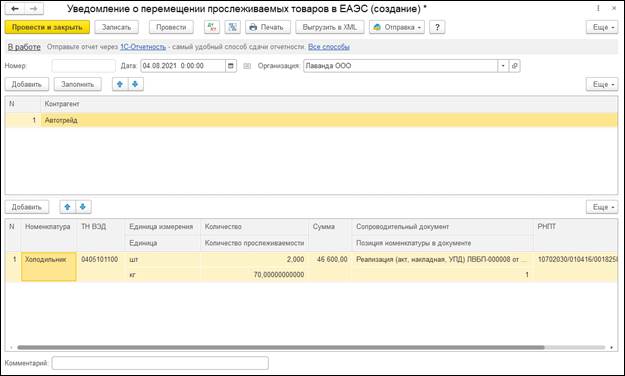Click the small icon after date field
625x376 pixels.
click(x=247, y=66)
